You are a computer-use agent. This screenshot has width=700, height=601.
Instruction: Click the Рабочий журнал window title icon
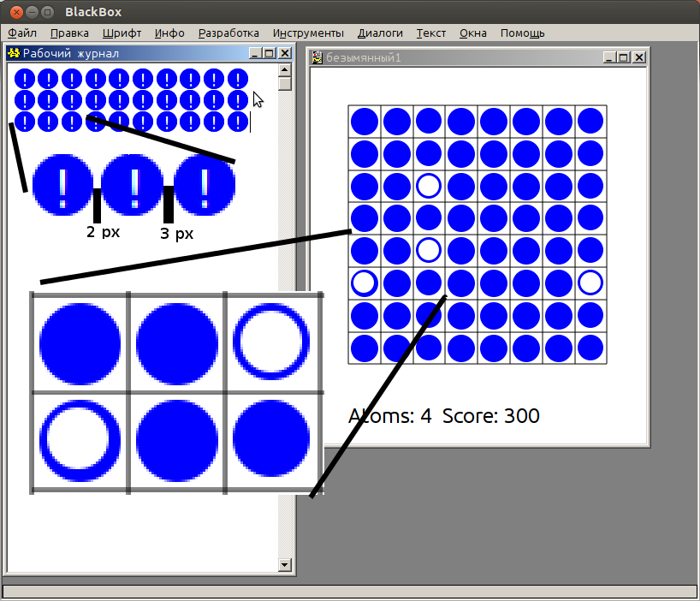pyautogui.click(x=13, y=53)
